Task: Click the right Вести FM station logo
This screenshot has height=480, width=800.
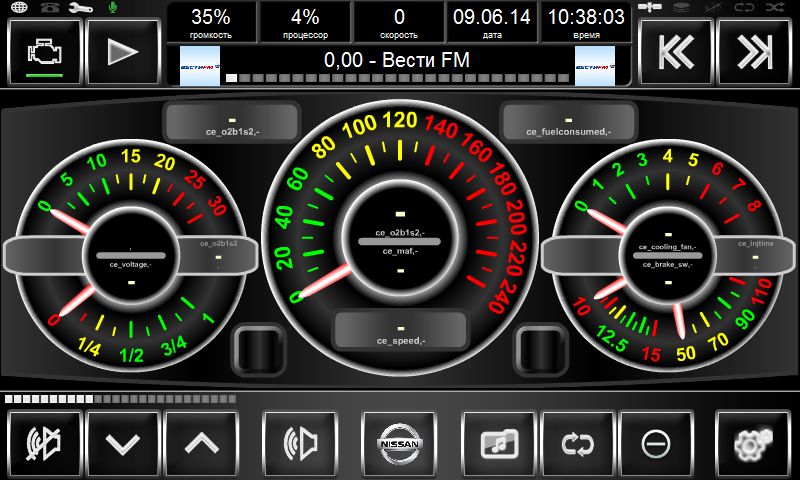Action: 595,66
